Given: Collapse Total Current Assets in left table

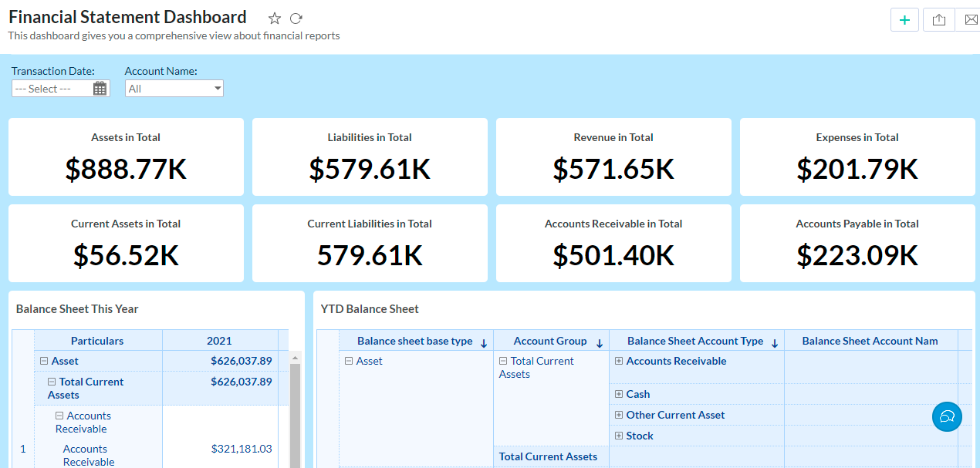Looking at the screenshot, I should tap(52, 382).
